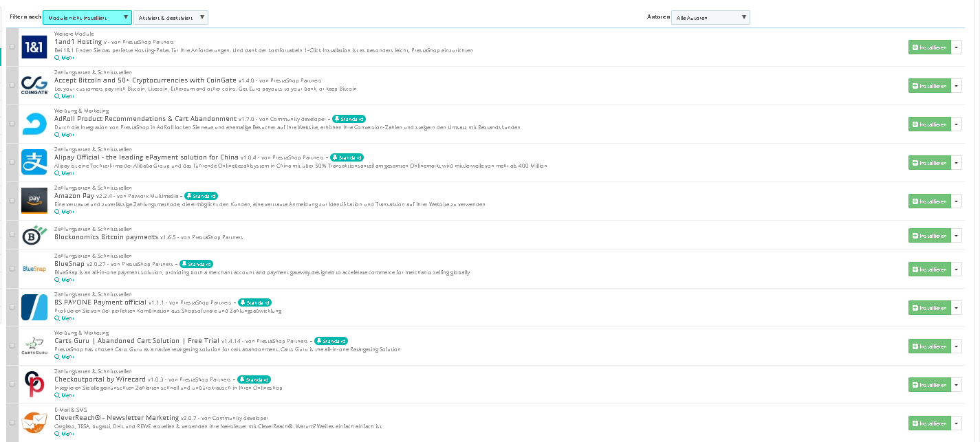Image resolution: width=980 pixels, height=442 pixels.
Task: Expand install options arrow for AdRoll
Action: coord(957,124)
